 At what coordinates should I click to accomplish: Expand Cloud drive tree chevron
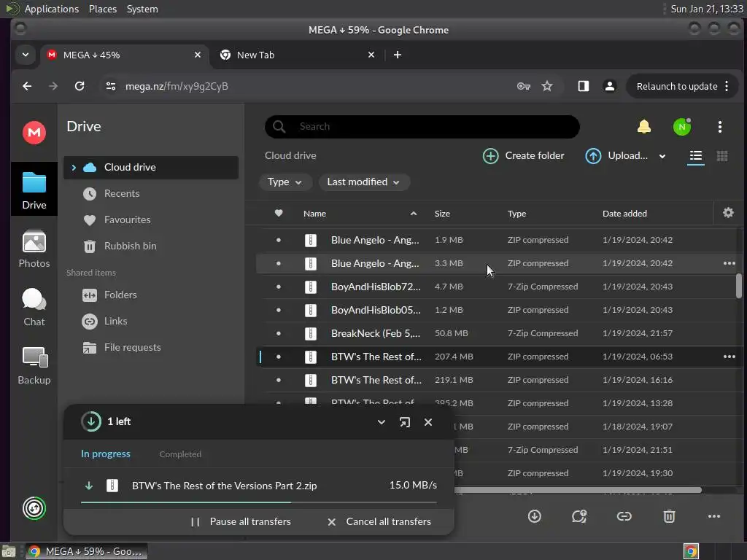74,168
